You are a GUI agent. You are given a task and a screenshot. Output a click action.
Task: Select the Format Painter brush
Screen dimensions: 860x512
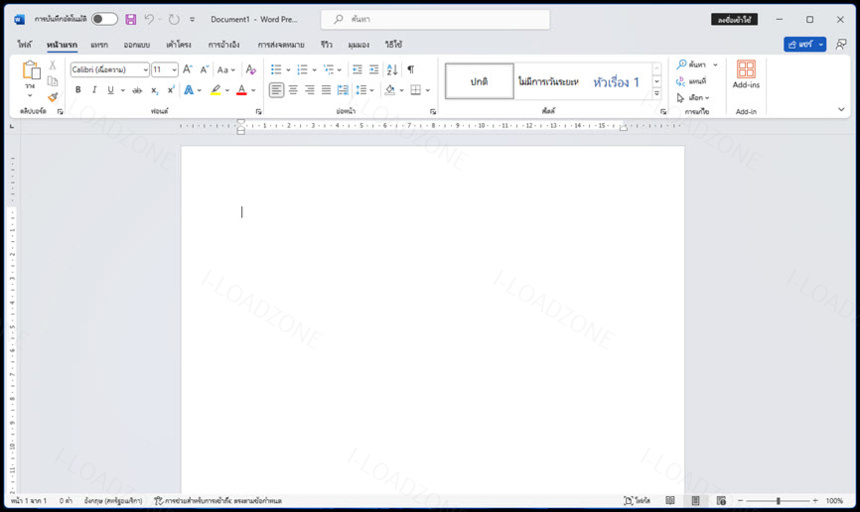[53, 97]
